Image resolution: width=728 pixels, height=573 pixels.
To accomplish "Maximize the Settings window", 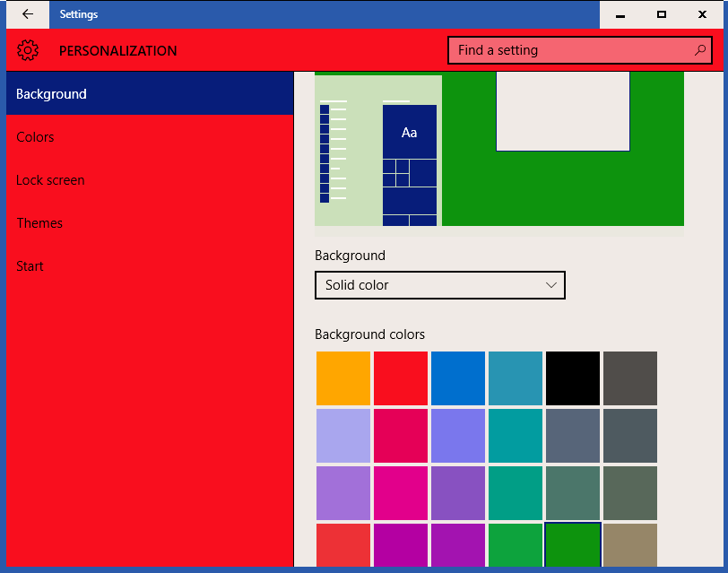I will (x=662, y=15).
